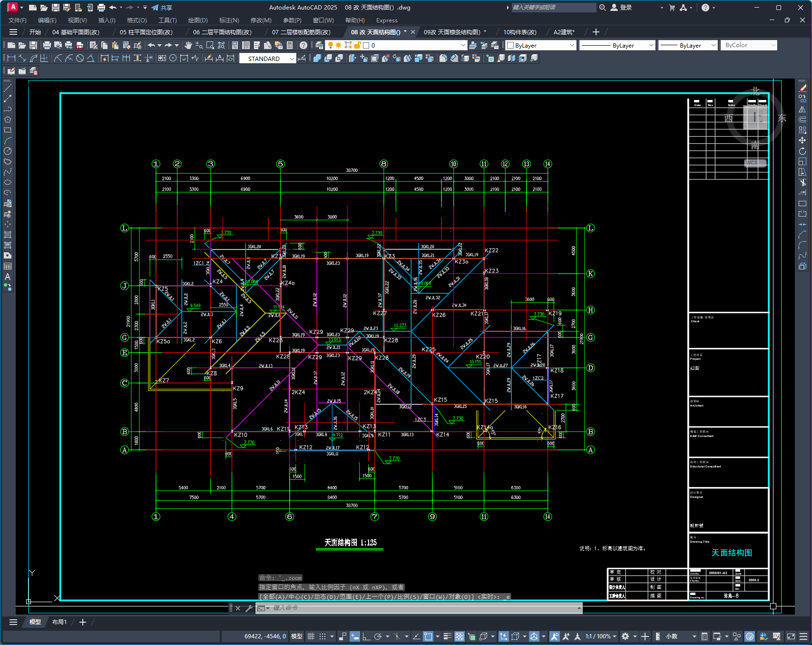812x645 pixels.
Task: Select the Revision Cloud tool
Action: click(x=8, y=161)
